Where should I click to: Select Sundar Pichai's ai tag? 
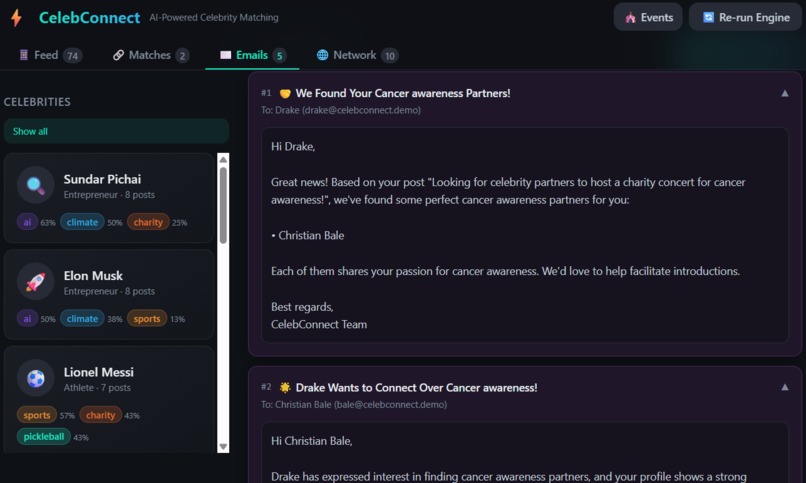coord(27,222)
